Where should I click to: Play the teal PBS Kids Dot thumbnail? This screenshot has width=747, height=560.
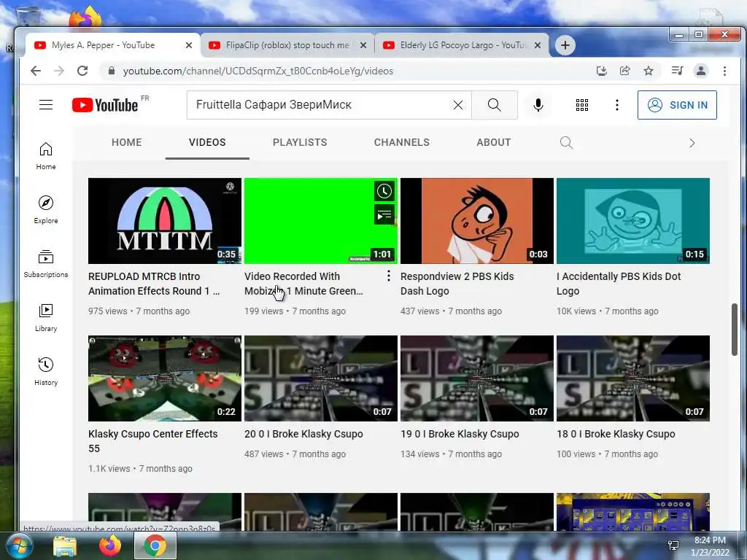[633, 220]
